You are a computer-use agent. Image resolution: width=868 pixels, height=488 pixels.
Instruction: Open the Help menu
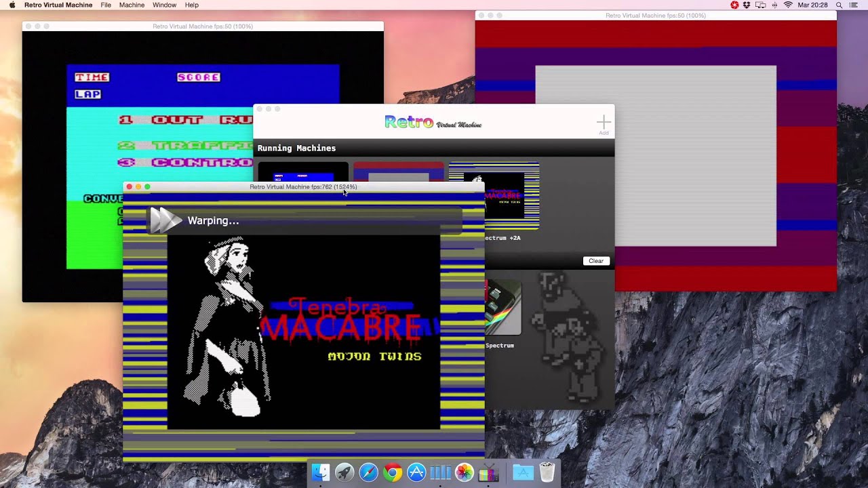pyautogui.click(x=192, y=5)
